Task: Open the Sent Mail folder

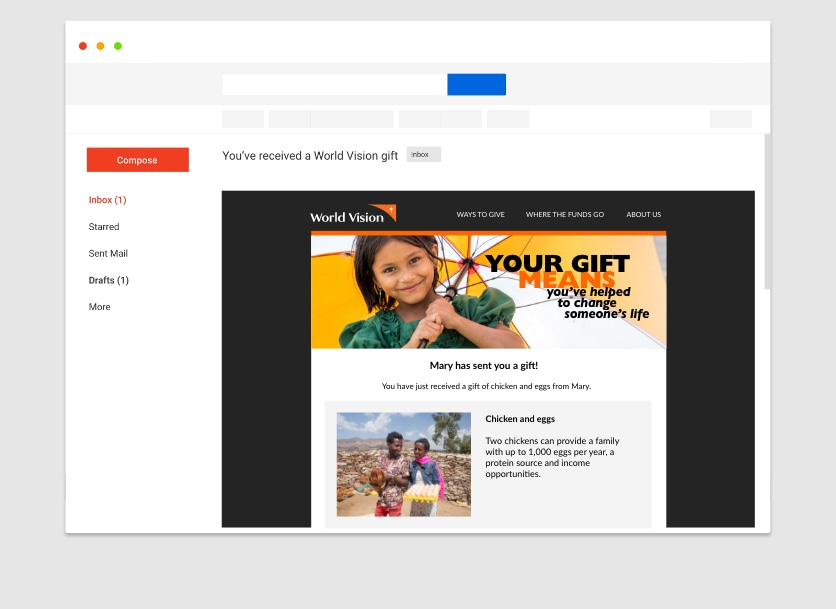Action: 108,253
